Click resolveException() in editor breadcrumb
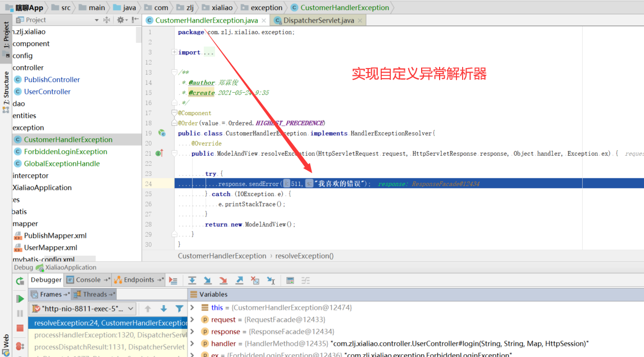Viewport: 644px width, 357px height. coord(304,256)
